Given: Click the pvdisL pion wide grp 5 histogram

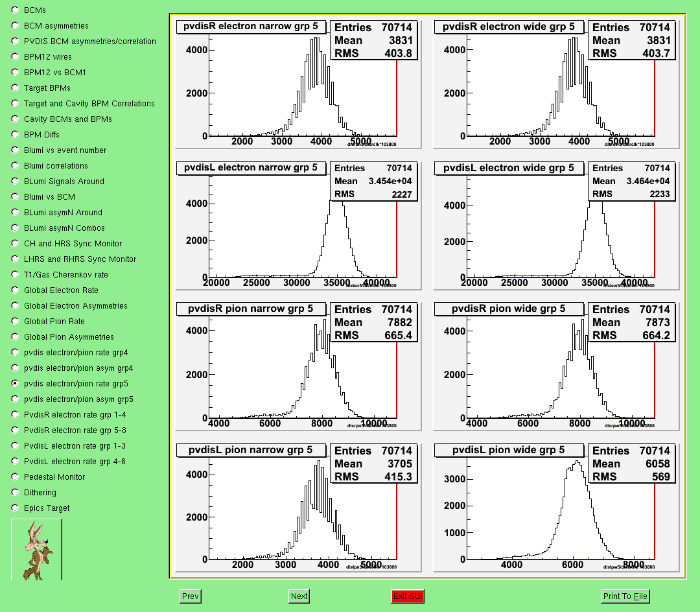Looking at the screenshot, I should pyautogui.click(x=556, y=508).
